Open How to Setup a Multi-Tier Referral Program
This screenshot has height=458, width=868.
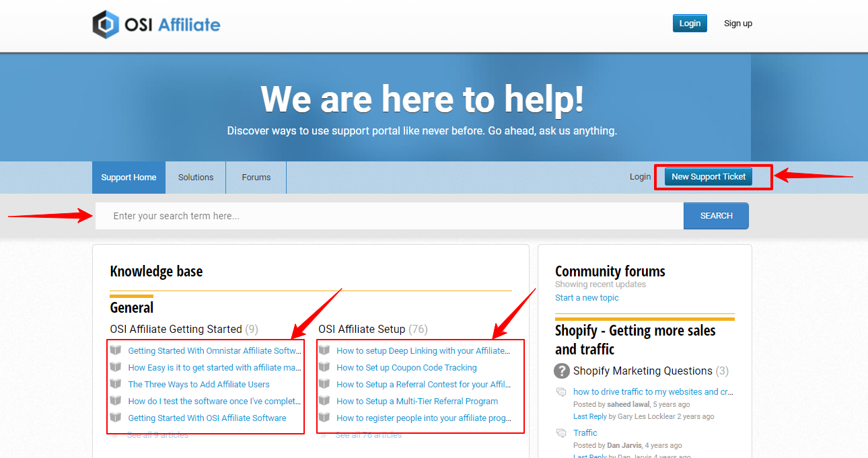[x=417, y=401]
